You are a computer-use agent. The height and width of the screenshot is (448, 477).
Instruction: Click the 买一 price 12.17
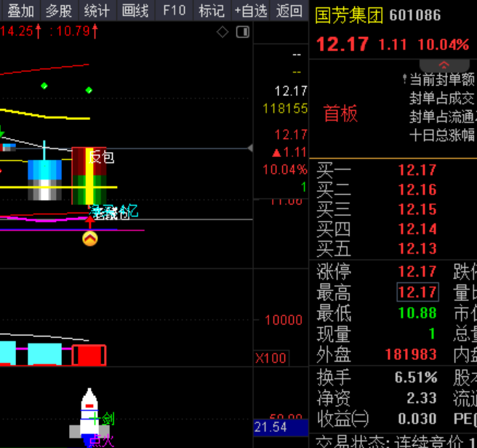[417, 170]
